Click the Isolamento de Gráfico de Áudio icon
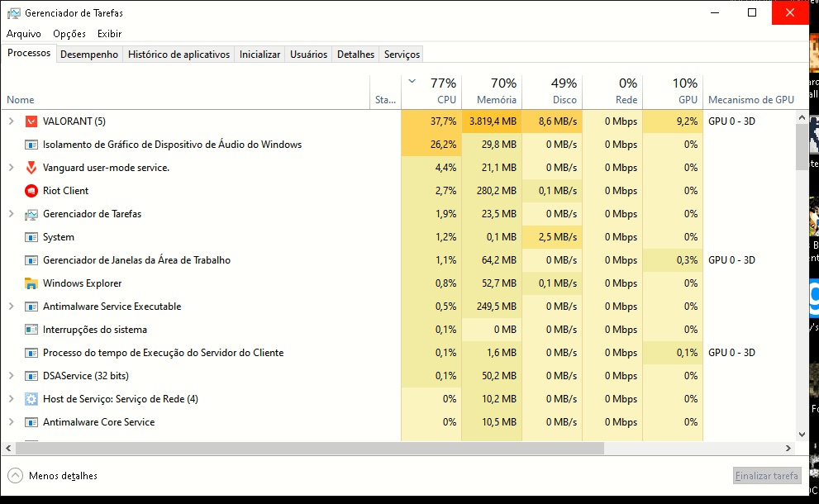Viewport: 819px width, 504px height. (x=31, y=145)
